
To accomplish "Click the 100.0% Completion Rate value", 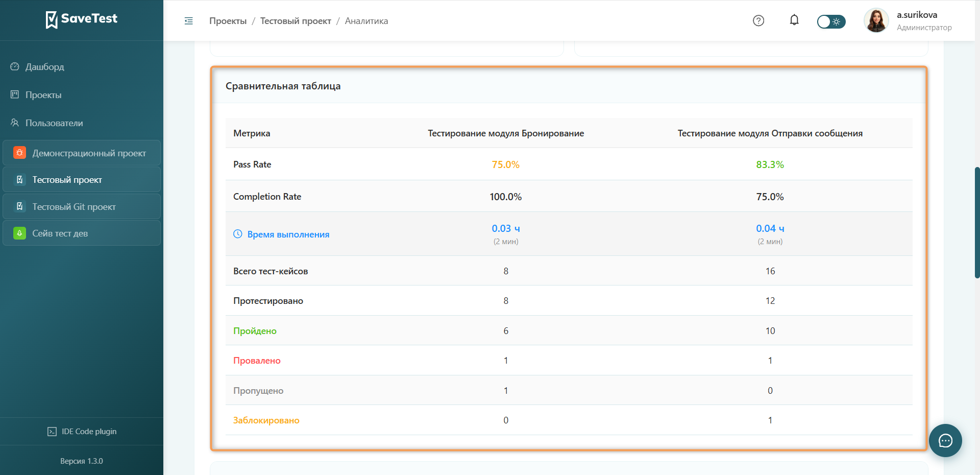I will [506, 197].
